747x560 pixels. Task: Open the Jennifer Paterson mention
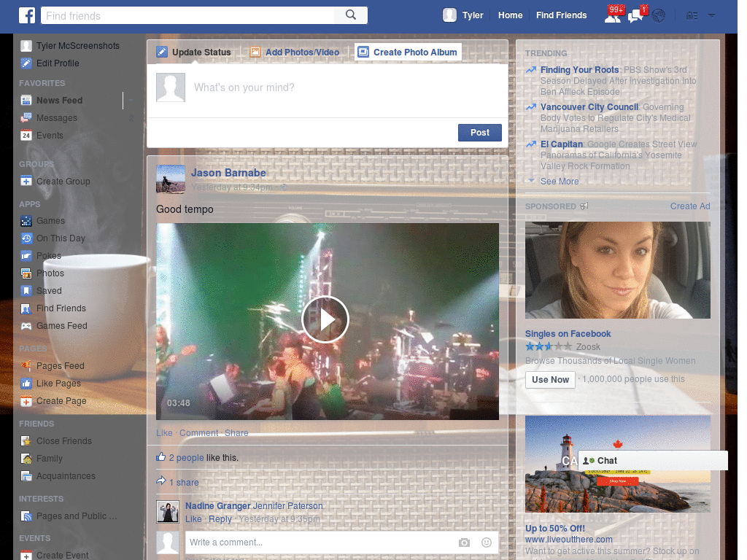[287, 506]
